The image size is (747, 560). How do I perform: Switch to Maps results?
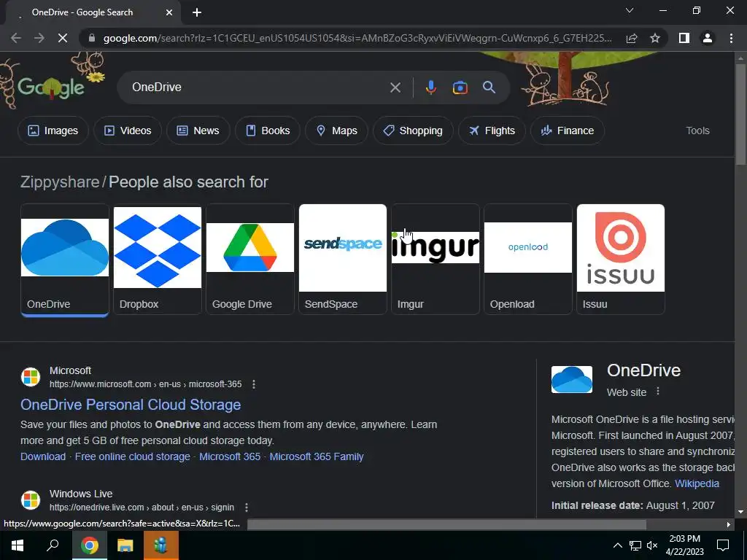click(336, 131)
